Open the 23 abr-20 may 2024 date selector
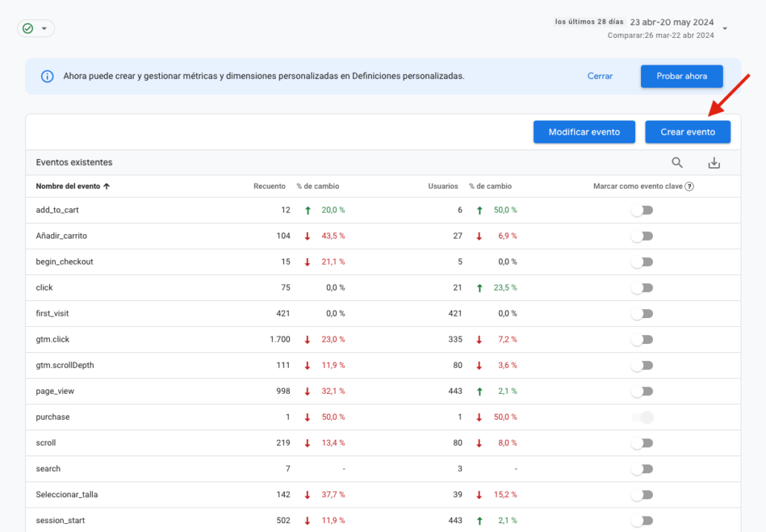Screen dimensions: 766x532 671,22
